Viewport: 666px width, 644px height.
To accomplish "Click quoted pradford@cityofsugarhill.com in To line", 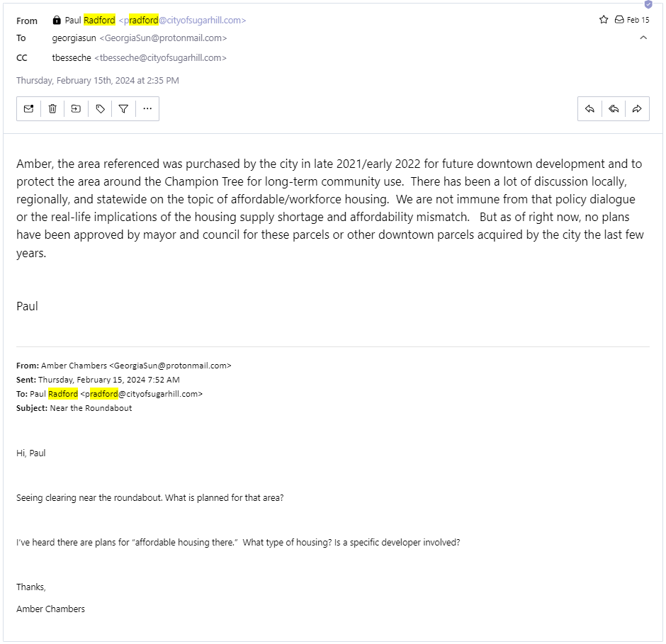I will pos(142,394).
